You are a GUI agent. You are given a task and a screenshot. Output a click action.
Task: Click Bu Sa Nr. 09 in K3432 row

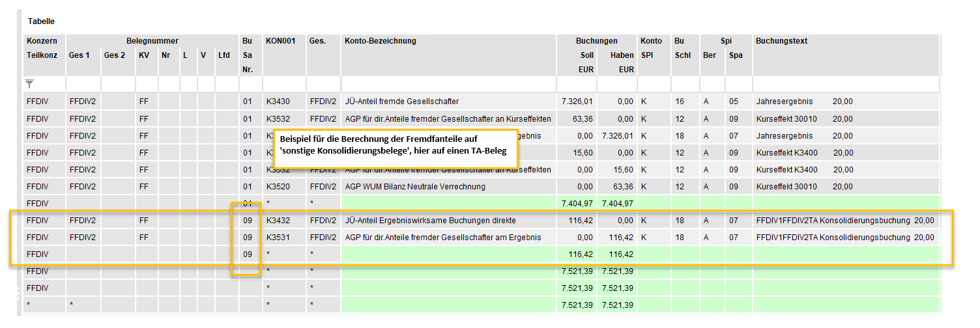pos(247,221)
